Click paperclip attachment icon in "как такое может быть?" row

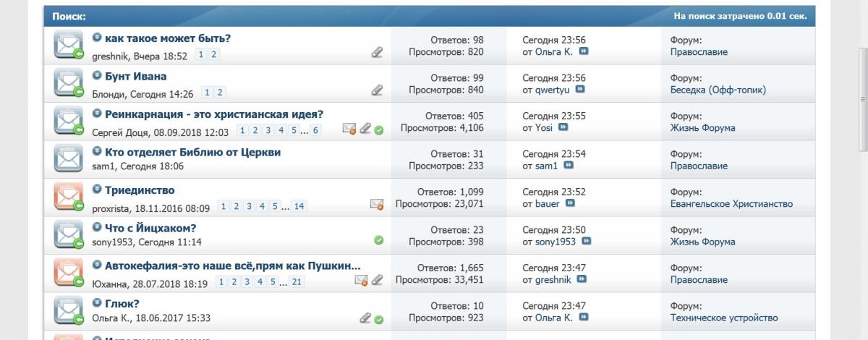[x=377, y=52]
